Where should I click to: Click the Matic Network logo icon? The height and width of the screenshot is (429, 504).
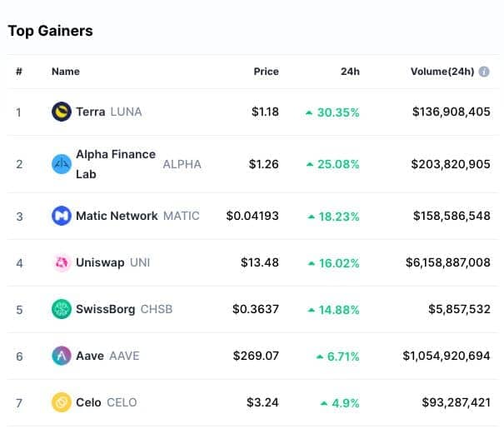(62, 216)
